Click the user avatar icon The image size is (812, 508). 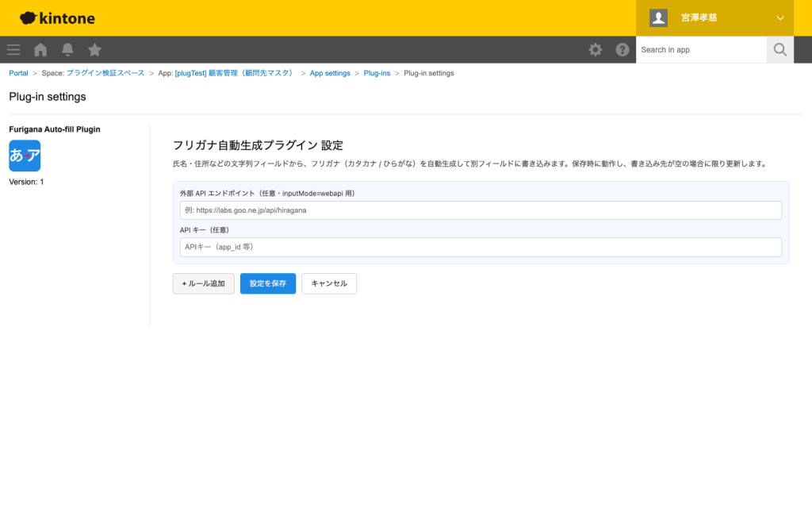pos(658,17)
